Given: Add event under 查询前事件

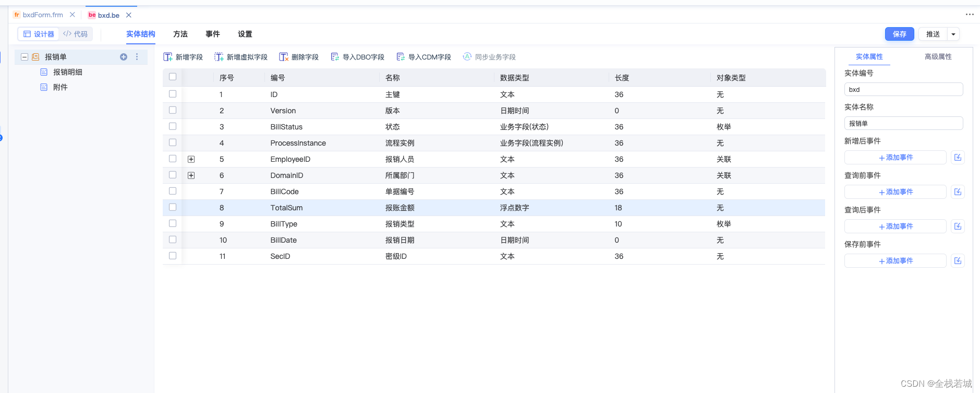Looking at the screenshot, I should tap(896, 192).
